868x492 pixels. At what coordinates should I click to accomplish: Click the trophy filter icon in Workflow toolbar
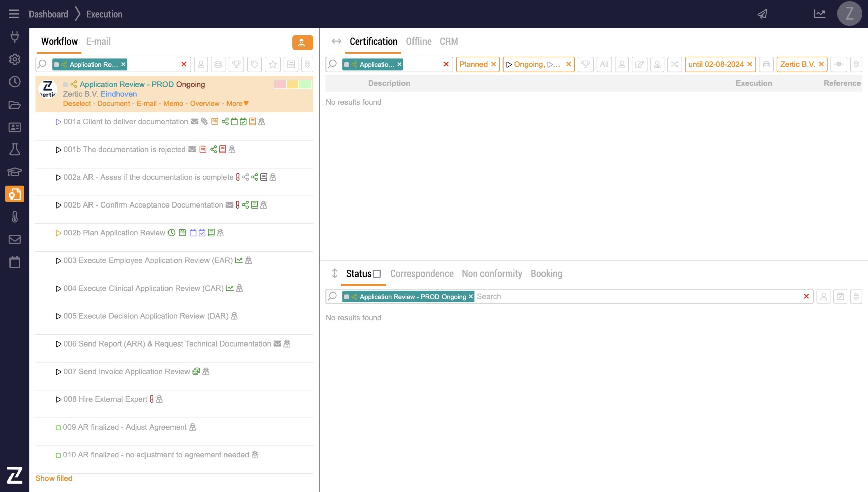[236, 64]
